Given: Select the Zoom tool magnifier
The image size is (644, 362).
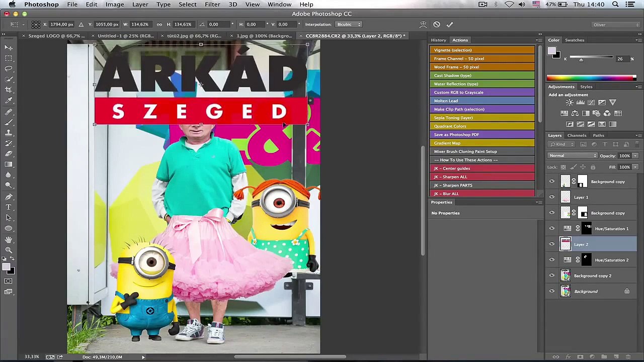Looking at the screenshot, I should [x=9, y=249].
